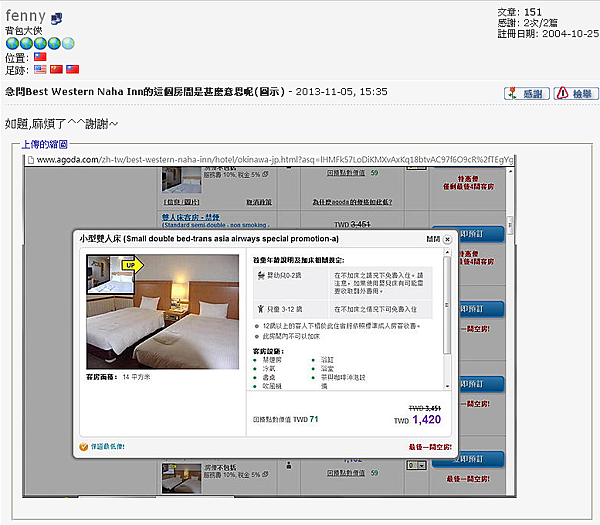The image size is (600, 525).
Task: Click the 取消政策 link in top room row
Action: pyautogui.click(x=258, y=202)
